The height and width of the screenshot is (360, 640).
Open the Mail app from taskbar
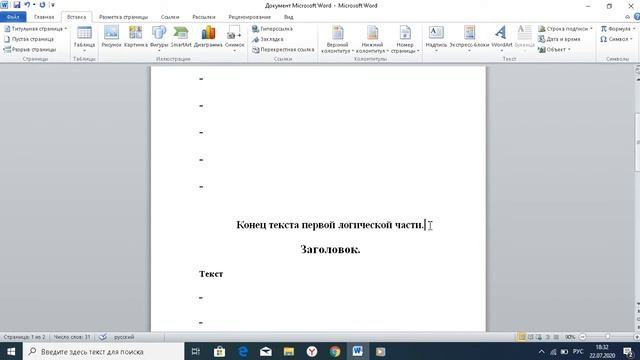pos(266,351)
